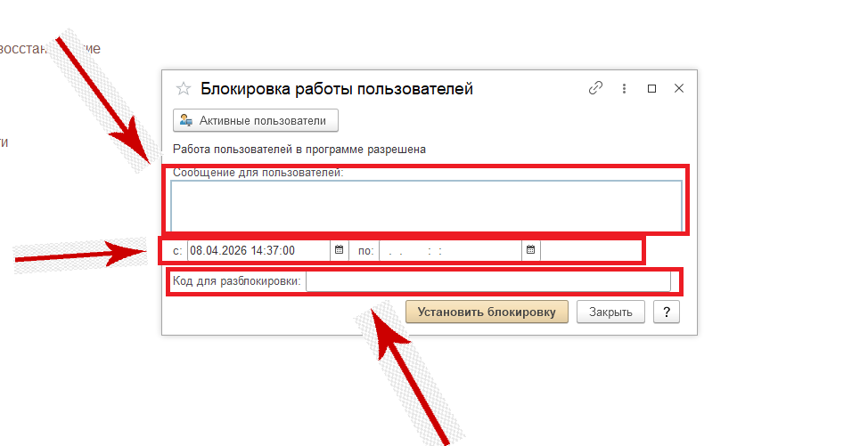This screenshot has width=868, height=446.
Task: Click the status text Работа пользователей в программе разрешена
Action: tap(299, 149)
